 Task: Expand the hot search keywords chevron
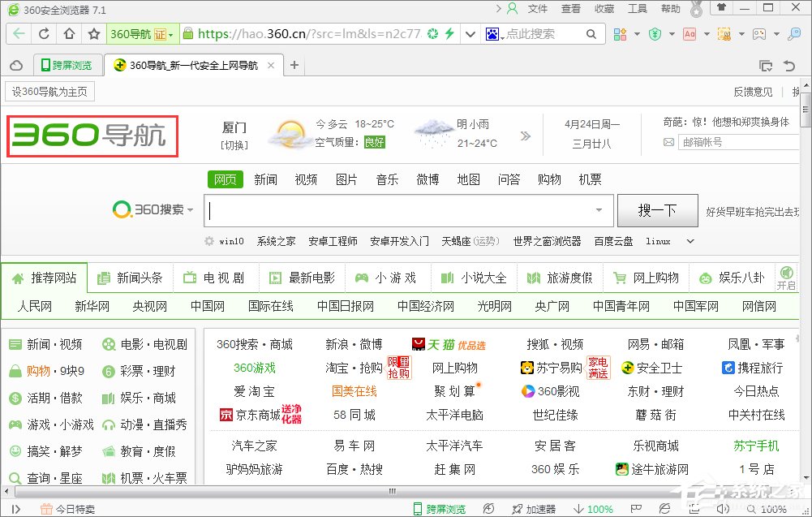coord(690,241)
